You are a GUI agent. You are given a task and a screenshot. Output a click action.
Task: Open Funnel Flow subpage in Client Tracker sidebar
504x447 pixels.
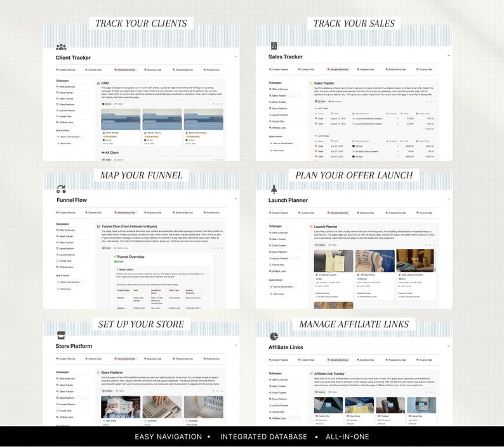click(64, 116)
